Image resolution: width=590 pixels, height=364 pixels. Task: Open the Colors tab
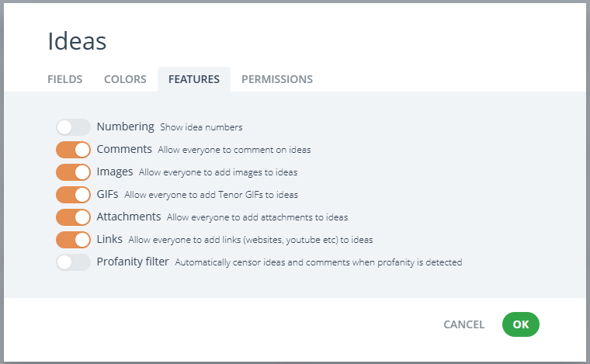pyautogui.click(x=125, y=79)
